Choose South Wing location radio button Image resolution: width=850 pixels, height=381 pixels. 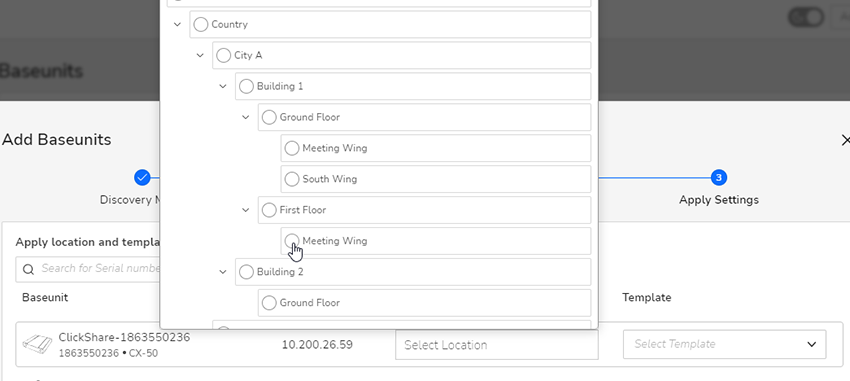[292, 179]
